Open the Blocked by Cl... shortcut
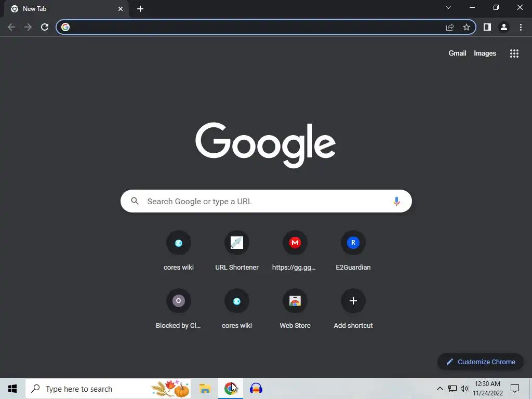532x399 pixels. [179, 309]
